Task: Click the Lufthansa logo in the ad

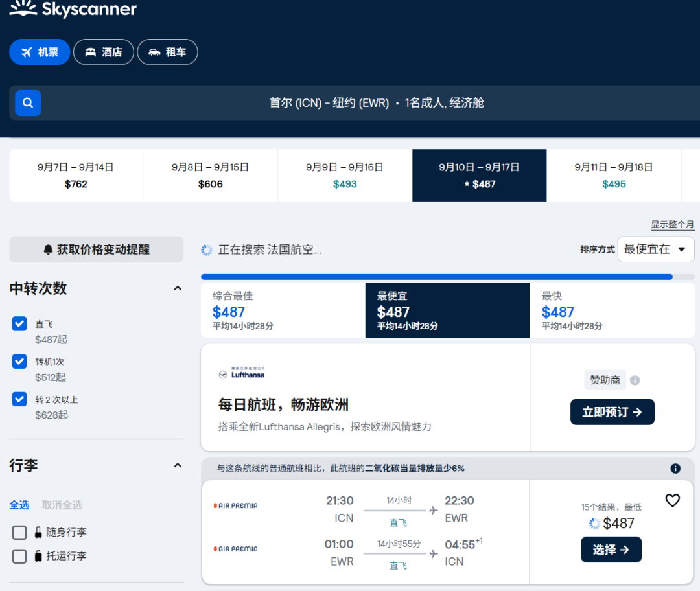Action: tap(242, 373)
